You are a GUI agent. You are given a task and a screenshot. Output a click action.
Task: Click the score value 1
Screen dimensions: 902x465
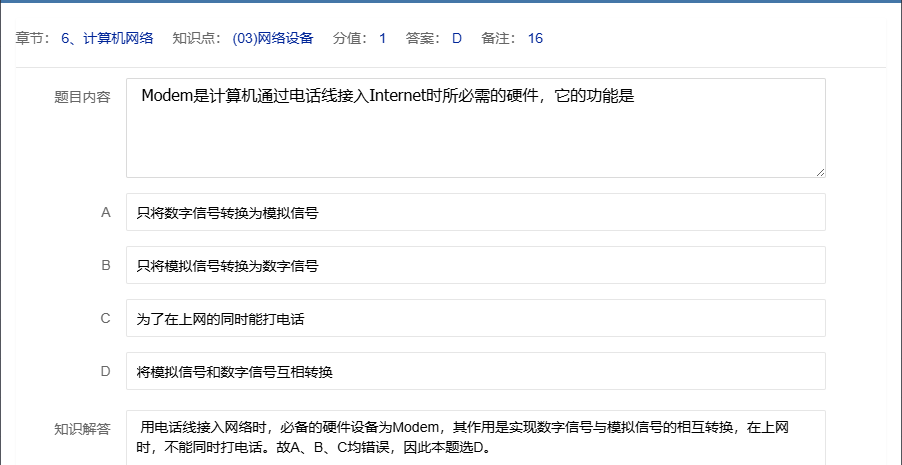tap(382, 38)
